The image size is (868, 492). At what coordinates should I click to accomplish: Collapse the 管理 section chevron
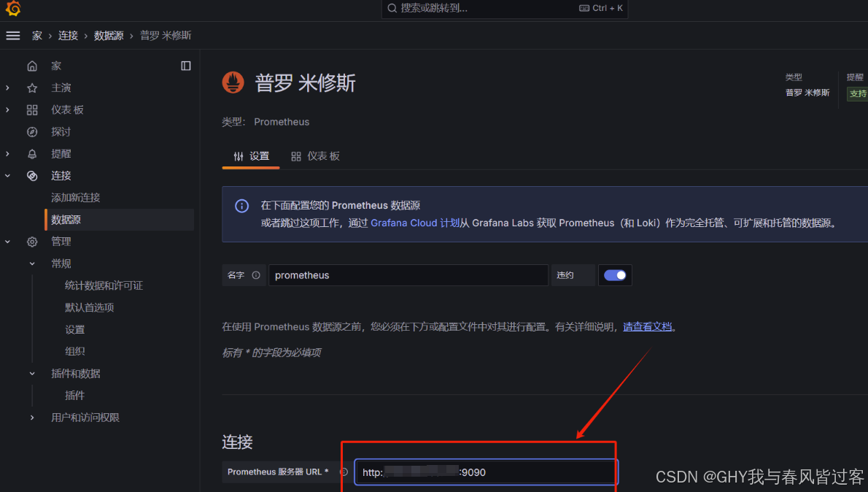(x=8, y=242)
